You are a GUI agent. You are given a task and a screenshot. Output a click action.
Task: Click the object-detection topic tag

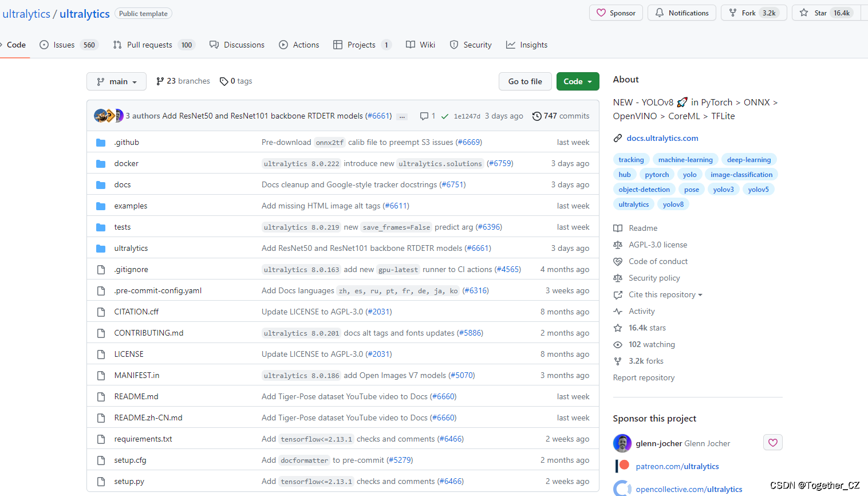[644, 190]
